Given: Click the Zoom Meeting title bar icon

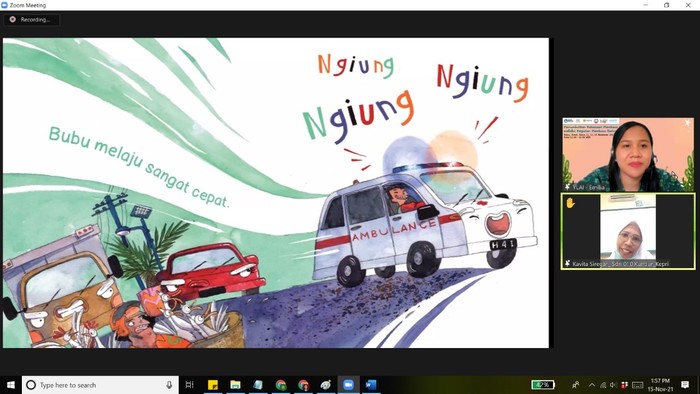Looking at the screenshot, I should coord(4,5).
